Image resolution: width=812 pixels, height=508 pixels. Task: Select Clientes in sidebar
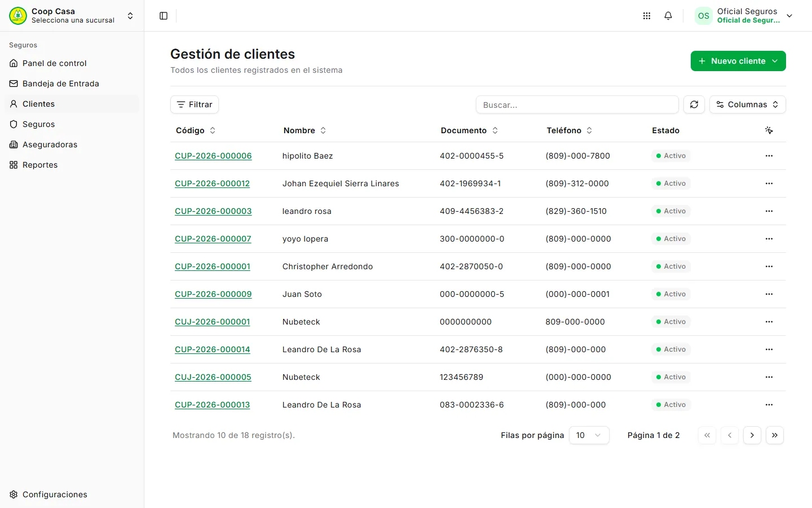[x=72, y=104]
